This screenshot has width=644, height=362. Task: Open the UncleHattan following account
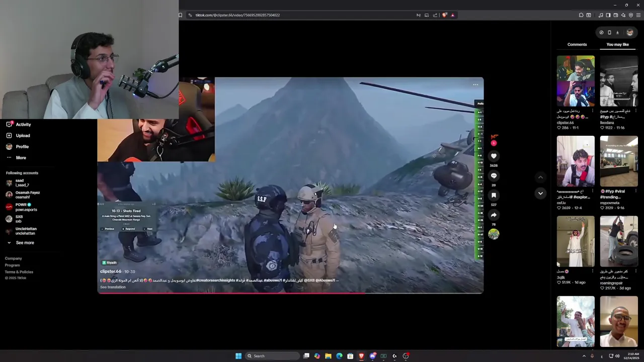tap(21, 231)
